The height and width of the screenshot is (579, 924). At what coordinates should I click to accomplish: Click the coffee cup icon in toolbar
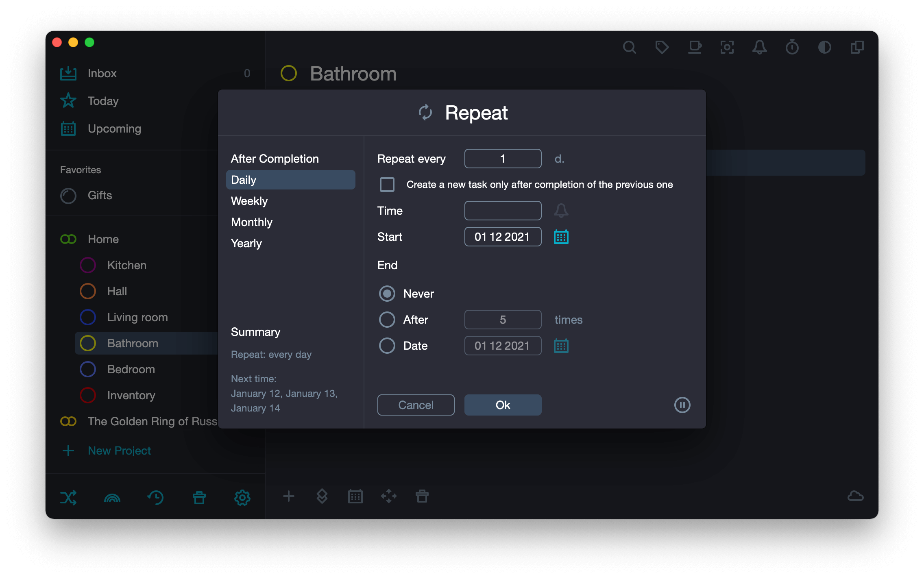695,48
